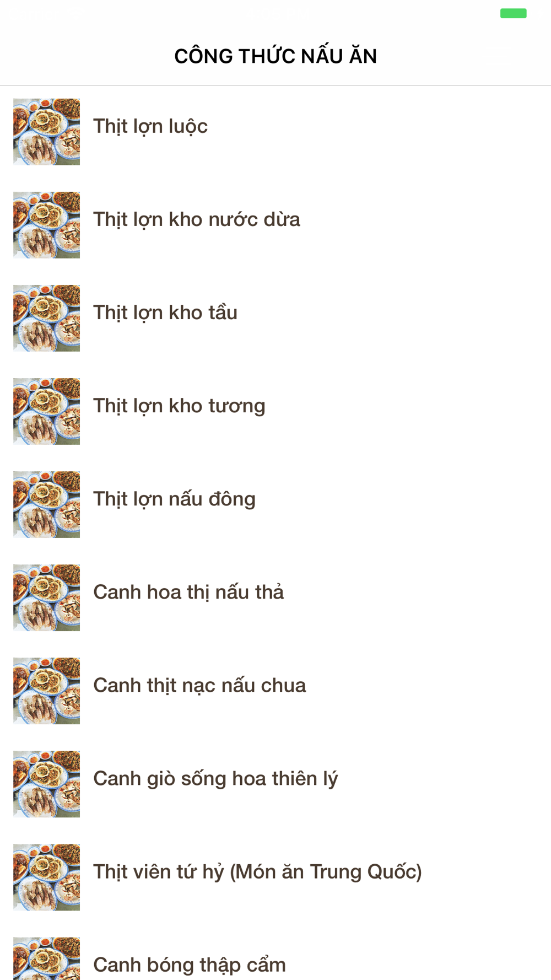The width and height of the screenshot is (551, 980).
Task: Tap thumbnail beside Canh hoa thị nấu thả
Action: pos(46,597)
